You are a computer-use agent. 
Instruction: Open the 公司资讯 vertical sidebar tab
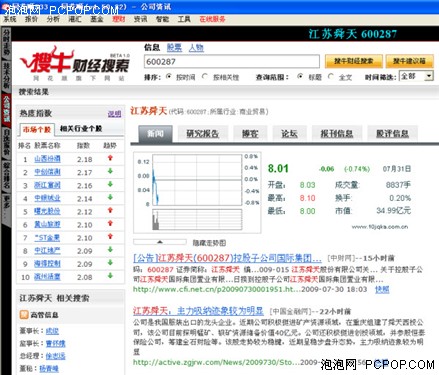(x=6, y=109)
